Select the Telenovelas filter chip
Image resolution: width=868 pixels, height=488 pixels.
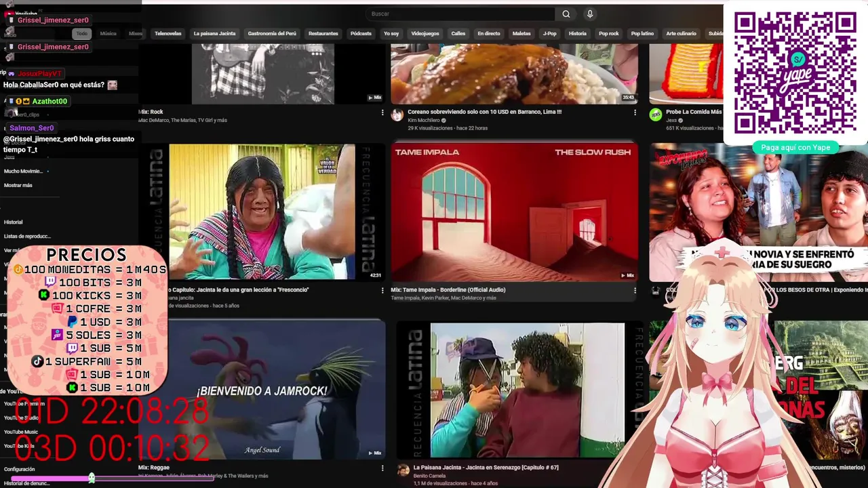[x=168, y=33]
